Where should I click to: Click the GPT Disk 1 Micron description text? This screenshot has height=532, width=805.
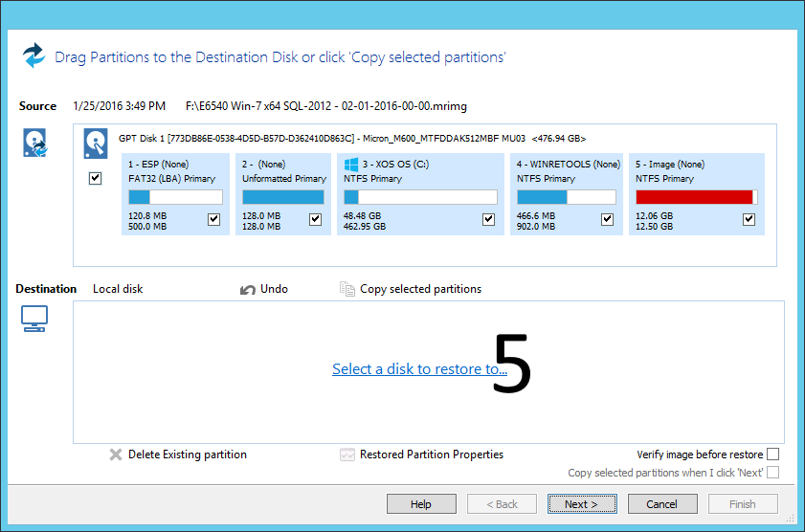(x=352, y=139)
